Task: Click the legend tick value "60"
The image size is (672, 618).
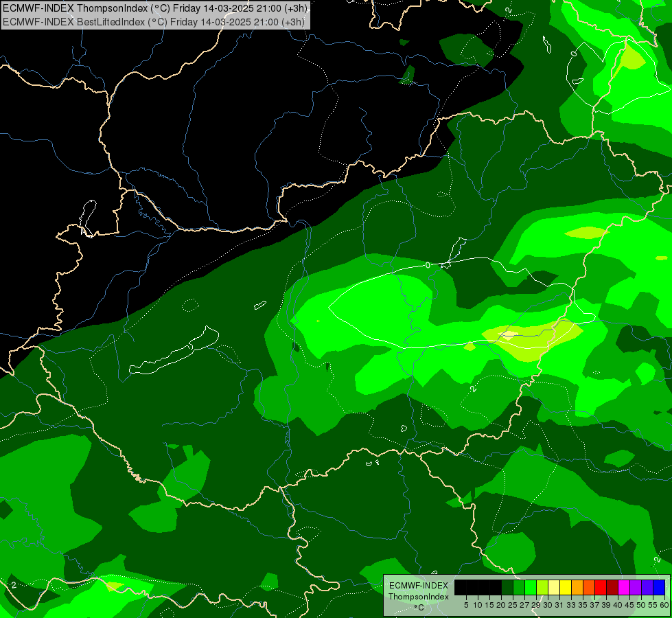Action: click(x=664, y=605)
